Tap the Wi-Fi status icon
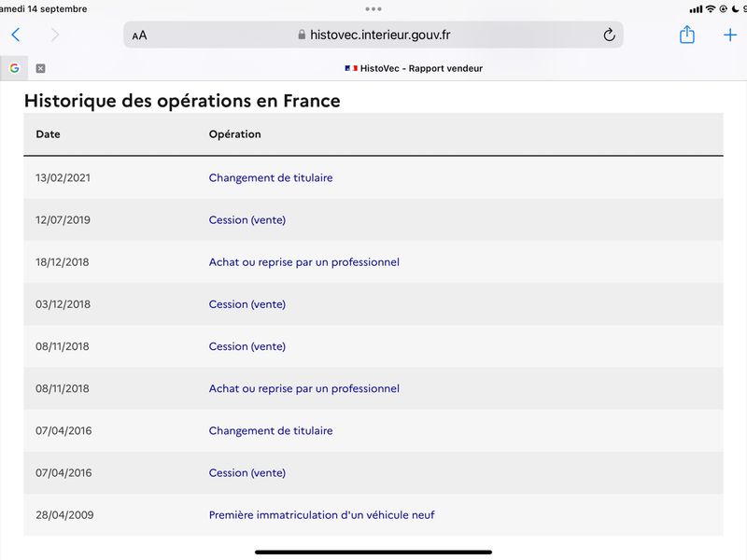This screenshot has width=747, height=560. point(711,8)
